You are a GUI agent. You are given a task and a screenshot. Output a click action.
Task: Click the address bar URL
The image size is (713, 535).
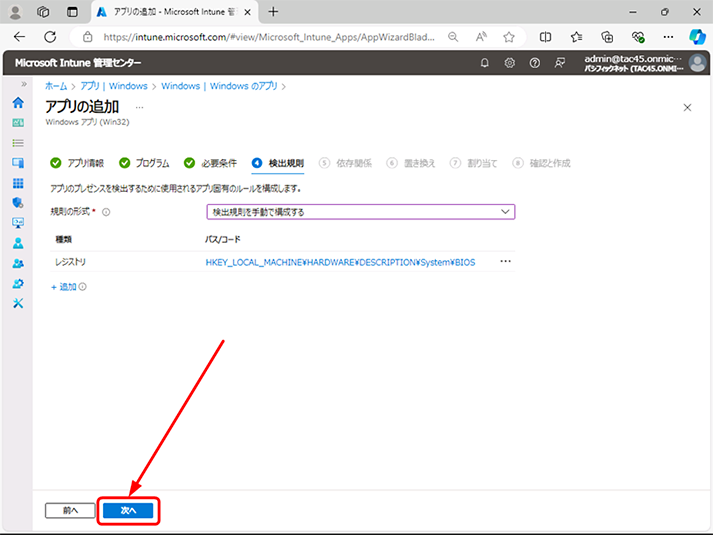[x=268, y=37]
